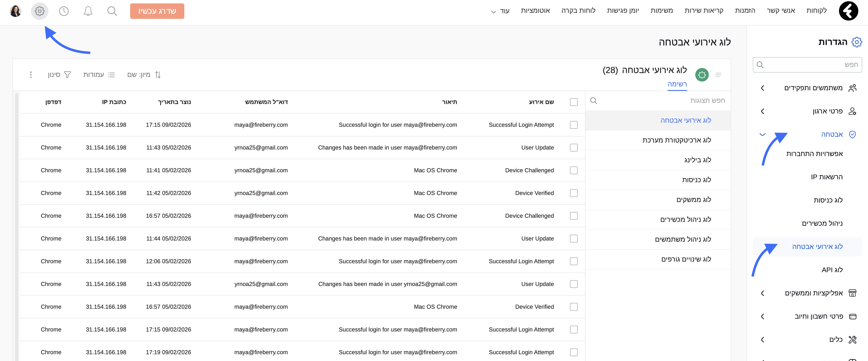The image size is (868, 361).
Task: Open three-dot more options menu
Action: tap(31, 75)
